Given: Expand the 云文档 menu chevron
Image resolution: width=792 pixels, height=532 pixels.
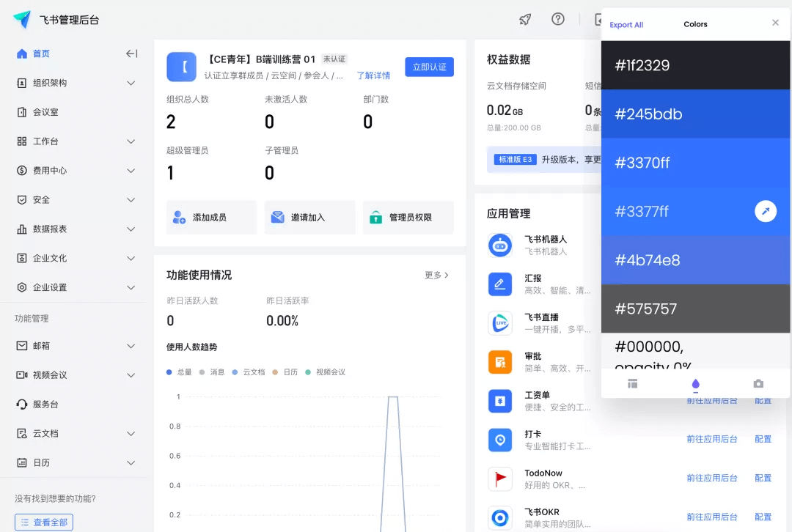Looking at the screenshot, I should pos(131,434).
